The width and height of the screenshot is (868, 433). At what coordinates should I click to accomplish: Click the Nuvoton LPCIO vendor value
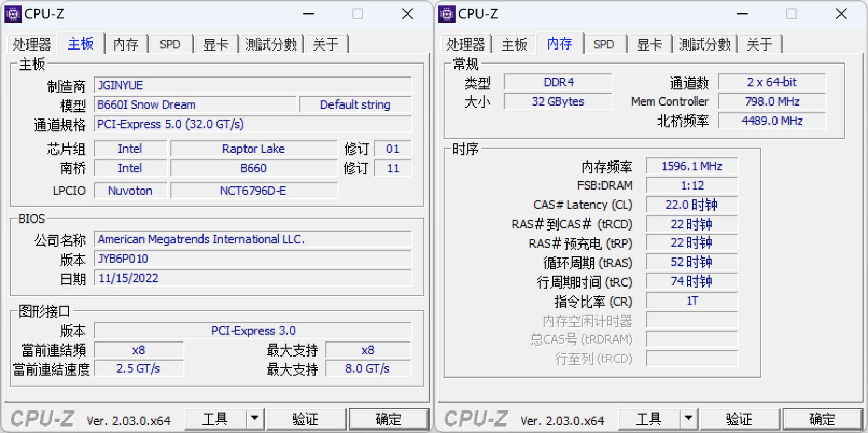click(130, 191)
